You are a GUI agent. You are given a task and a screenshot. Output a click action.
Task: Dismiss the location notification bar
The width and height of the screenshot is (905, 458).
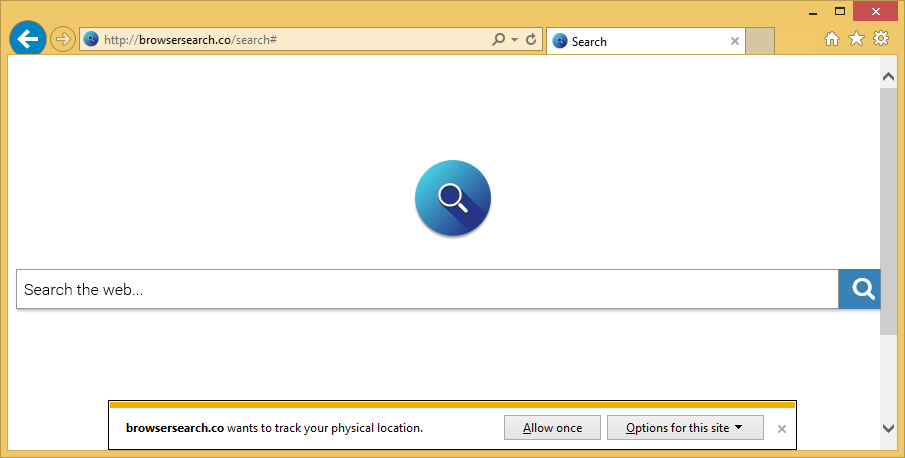[782, 429]
